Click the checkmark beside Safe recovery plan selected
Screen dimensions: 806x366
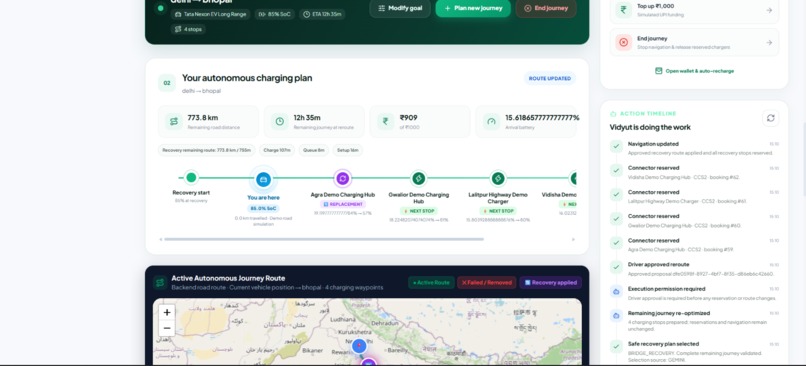[x=616, y=346]
